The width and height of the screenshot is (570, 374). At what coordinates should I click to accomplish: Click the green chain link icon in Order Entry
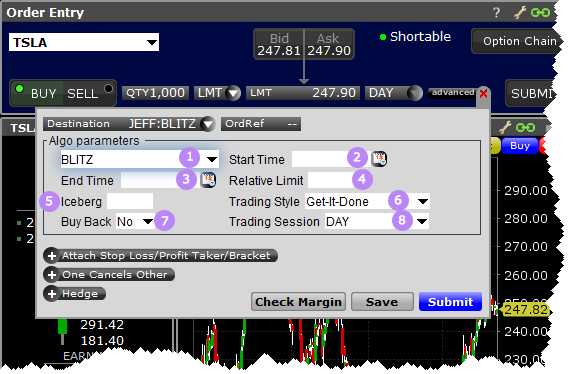click(540, 13)
